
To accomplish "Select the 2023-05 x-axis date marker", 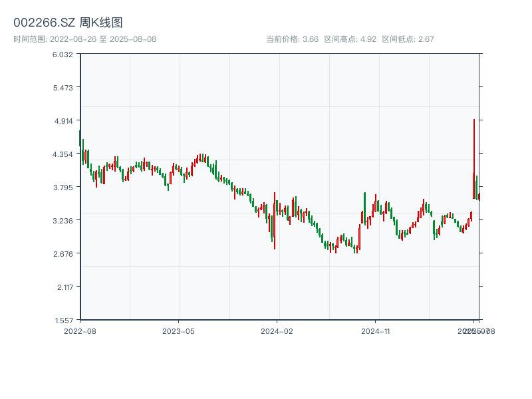I will point(178,331).
